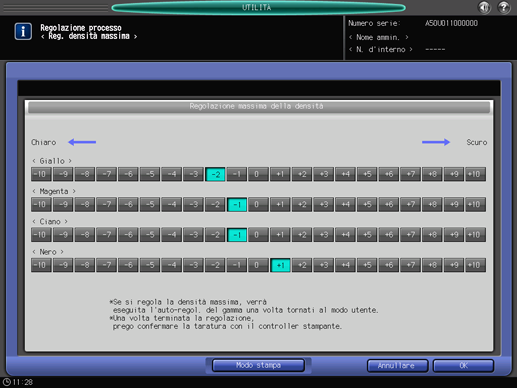Image resolution: width=517 pixels, height=388 pixels.
Task: Cancel with the Annullare button
Action: point(397,366)
